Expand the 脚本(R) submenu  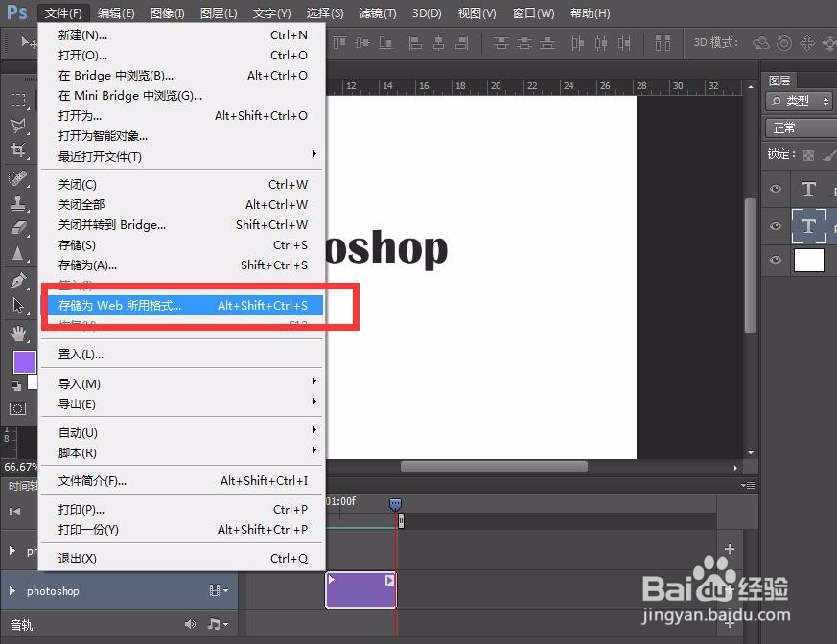182,453
